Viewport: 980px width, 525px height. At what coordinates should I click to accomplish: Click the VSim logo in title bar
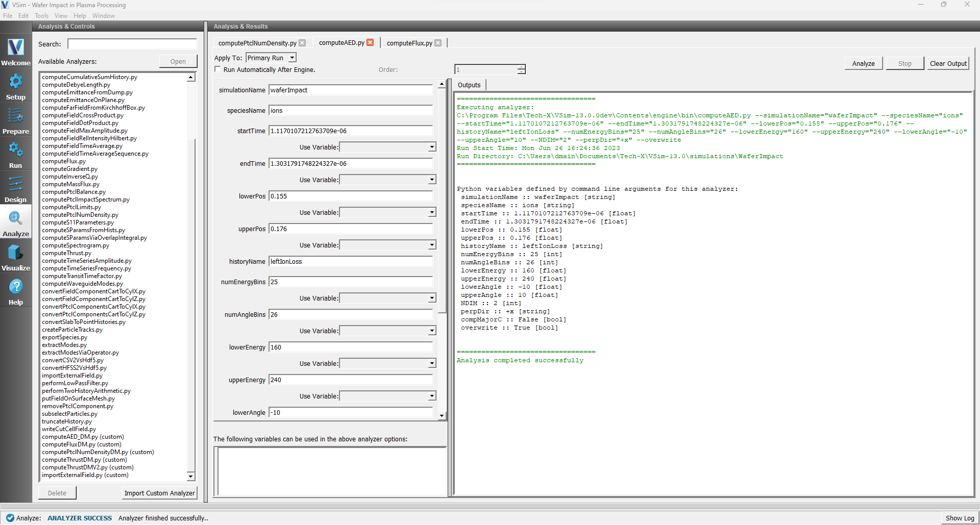pyautogui.click(x=5, y=5)
